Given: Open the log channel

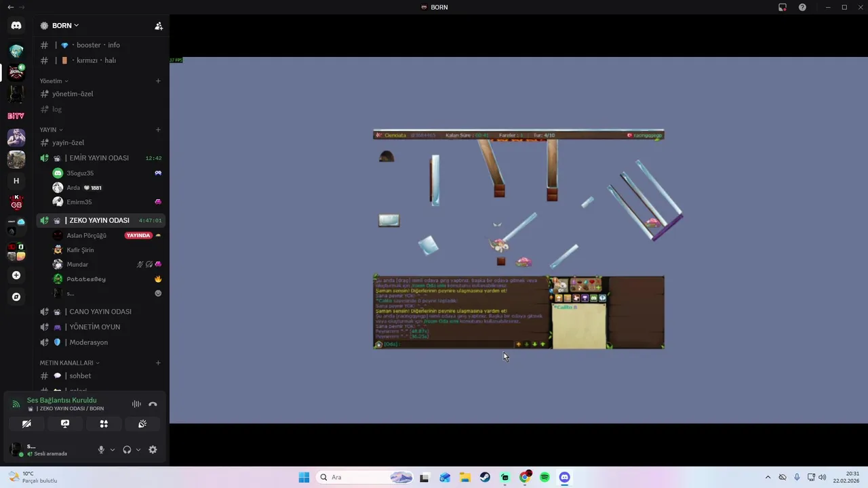Looking at the screenshot, I should (x=100, y=109).
